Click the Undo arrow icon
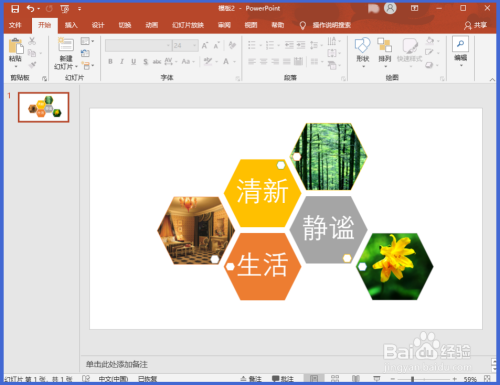 pos(30,9)
